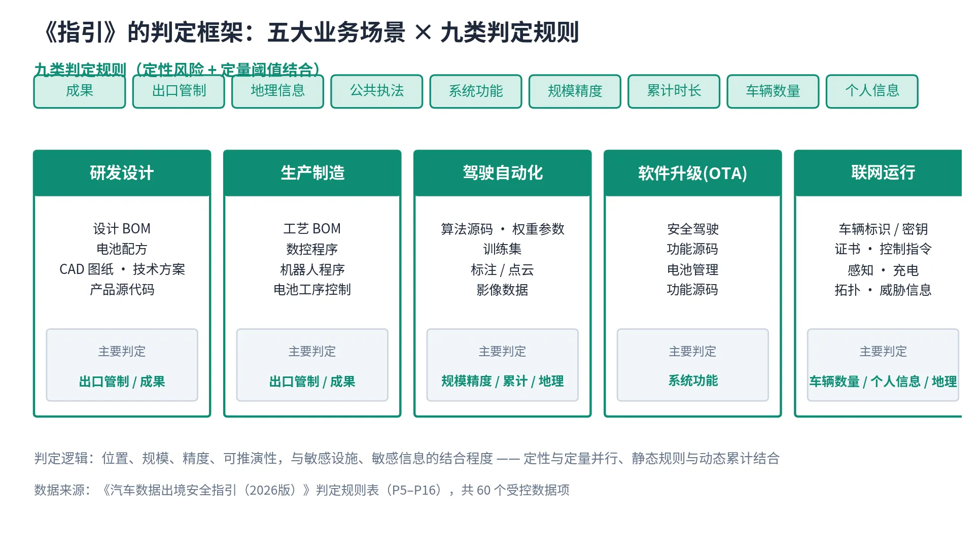Click 车辆标识 / 密钥 text line

tap(883, 229)
